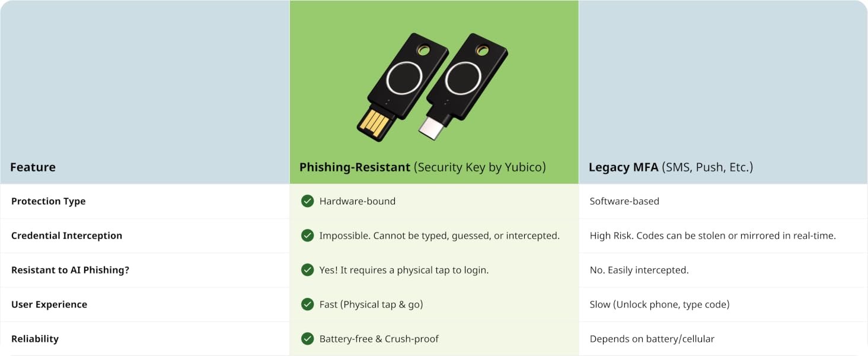Click the Reliability row label
Image resolution: width=868 pixels, height=356 pixels.
click(35, 339)
